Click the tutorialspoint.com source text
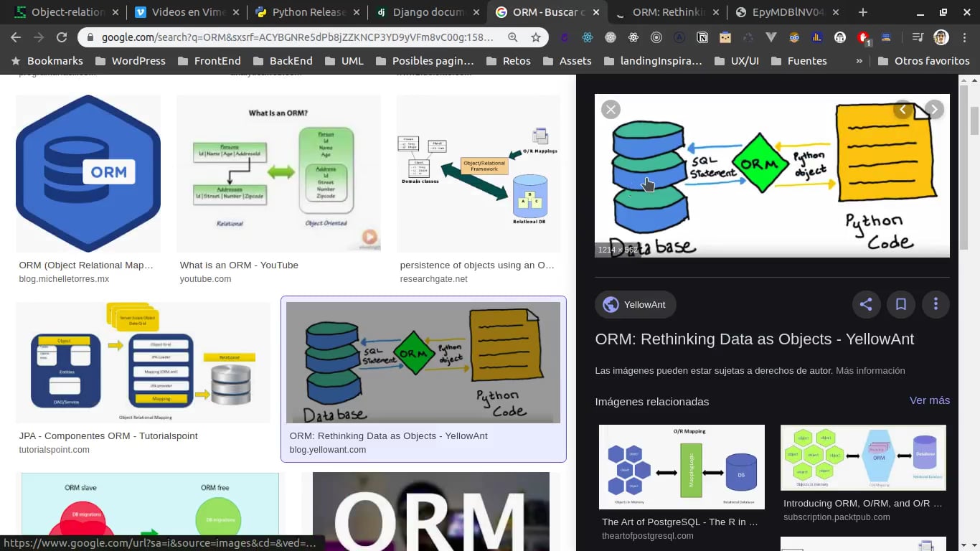This screenshot has height=551, width=980. 54,450
